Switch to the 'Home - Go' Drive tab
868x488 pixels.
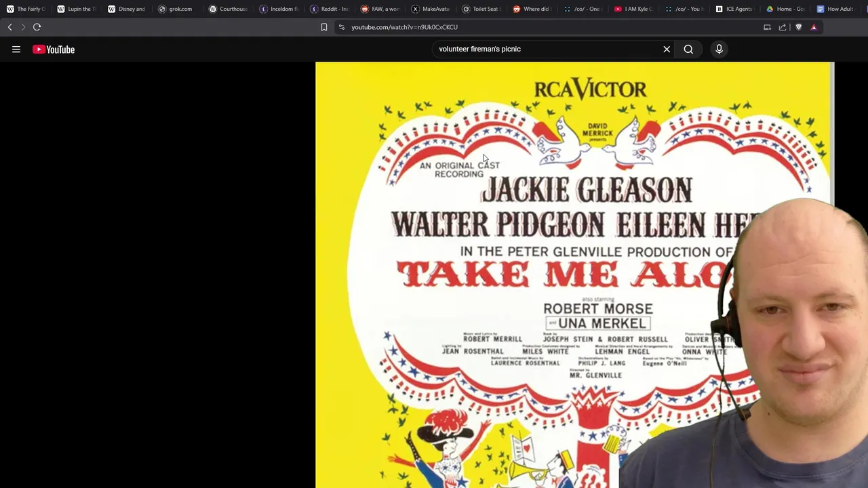click(785, 9)
